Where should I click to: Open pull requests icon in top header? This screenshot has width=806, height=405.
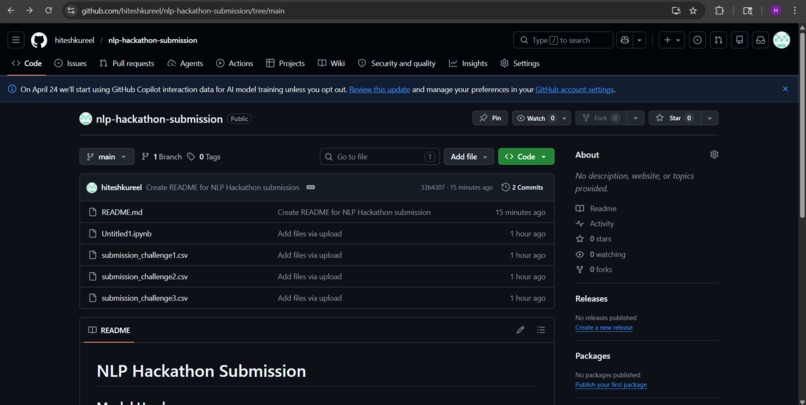click(719, 40)
